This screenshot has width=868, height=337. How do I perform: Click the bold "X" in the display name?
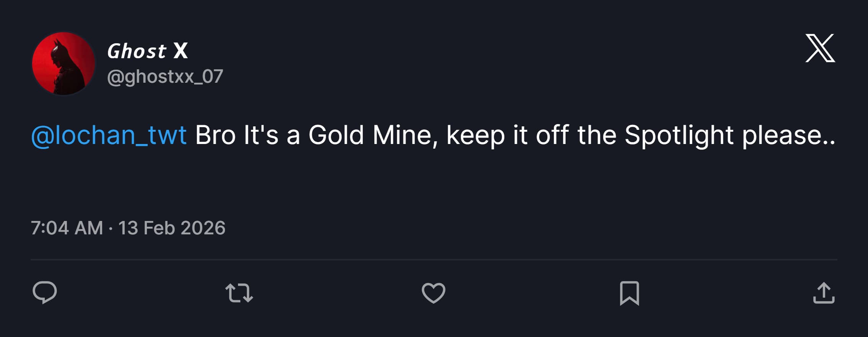[x=181, y=51]
